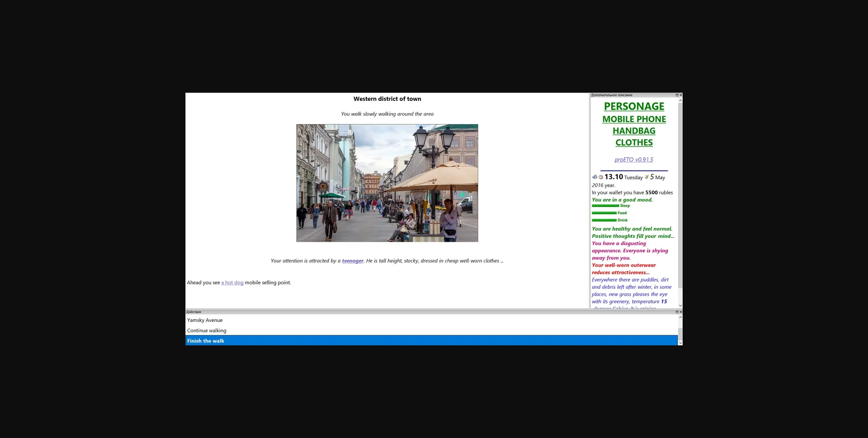Image resolution: width=868 pixels, height=438 pixels.
Task: Click the street photo of the western district
Action: click(387, 183)
